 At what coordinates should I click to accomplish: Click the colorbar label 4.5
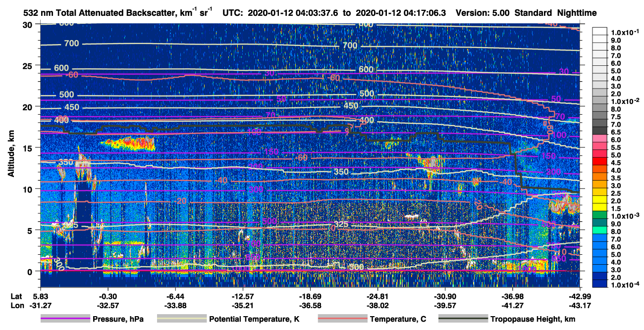(616, 162)
